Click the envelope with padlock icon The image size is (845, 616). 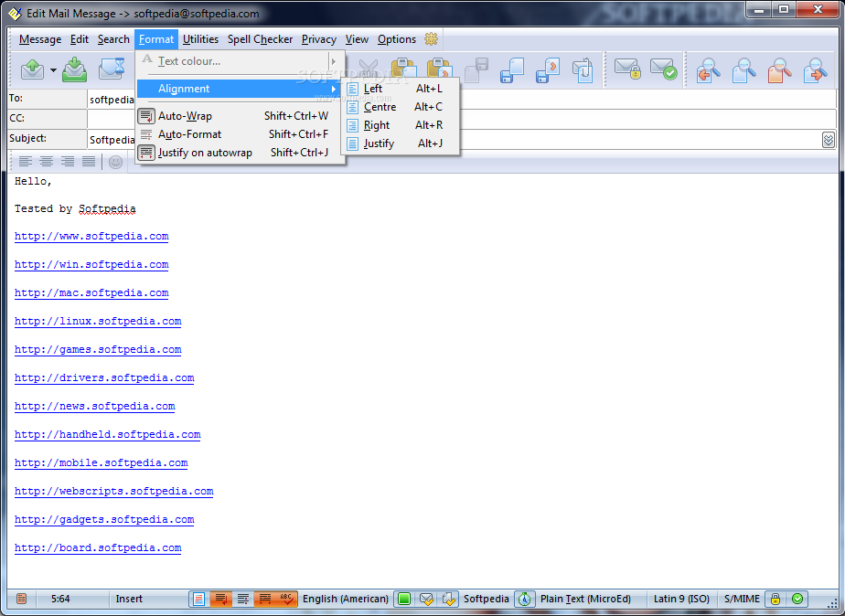(628, 69)
